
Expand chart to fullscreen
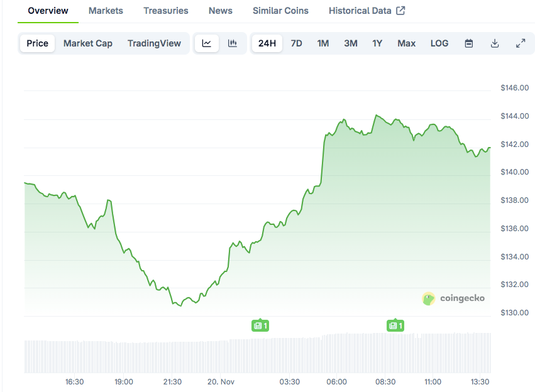pyautogui.click(x=521, y=43)
